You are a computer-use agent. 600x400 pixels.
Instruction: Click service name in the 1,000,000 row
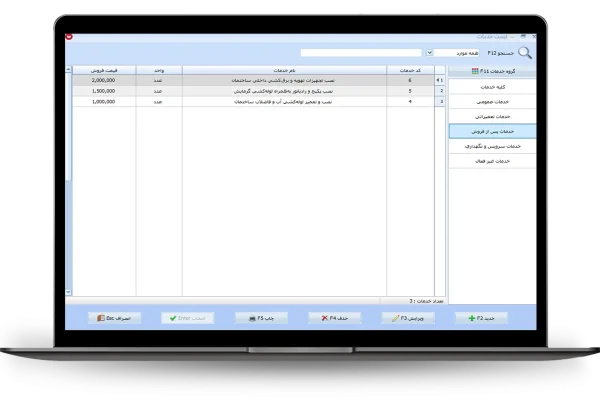pyautogui.click(x=284, y=102)
